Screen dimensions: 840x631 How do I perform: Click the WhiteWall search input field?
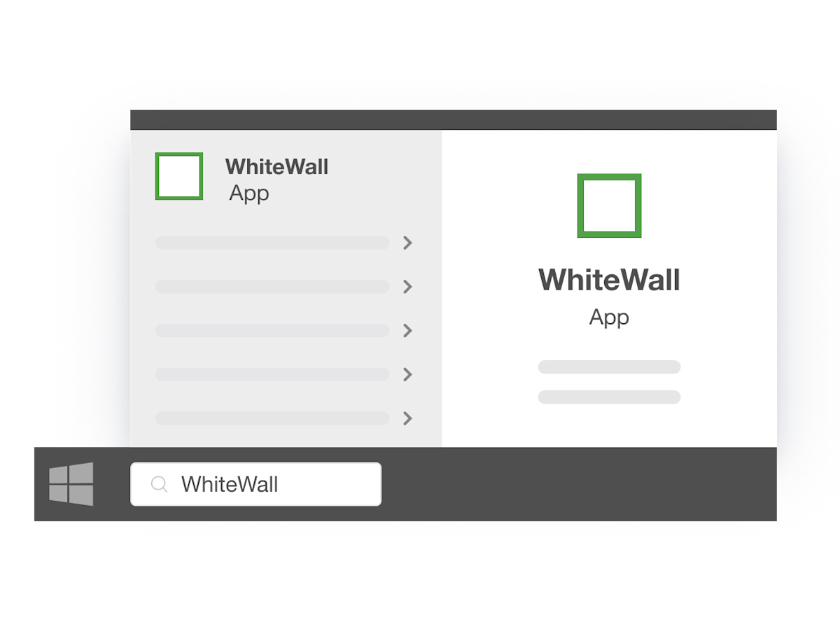click(x=256, y=484)
